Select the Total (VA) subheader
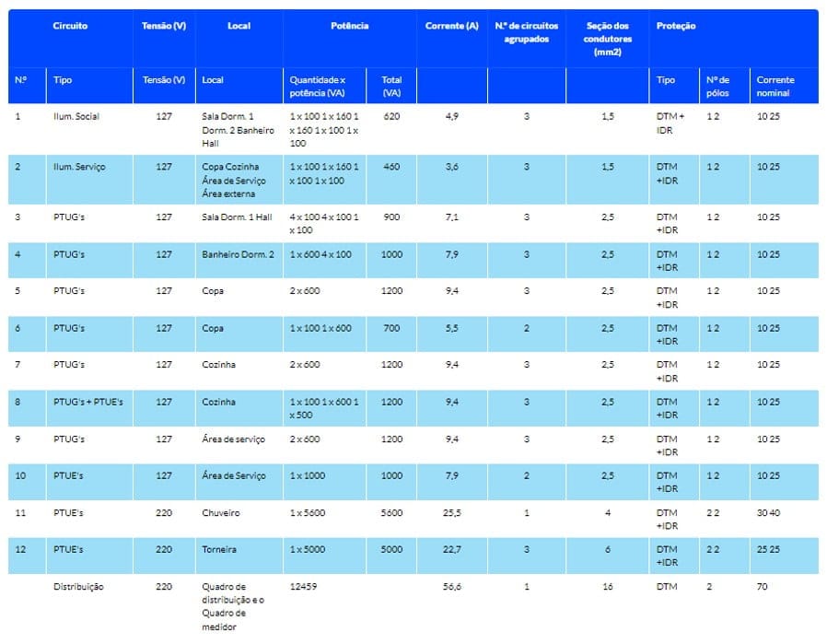827x644 pixels. [x=391, y=86]
